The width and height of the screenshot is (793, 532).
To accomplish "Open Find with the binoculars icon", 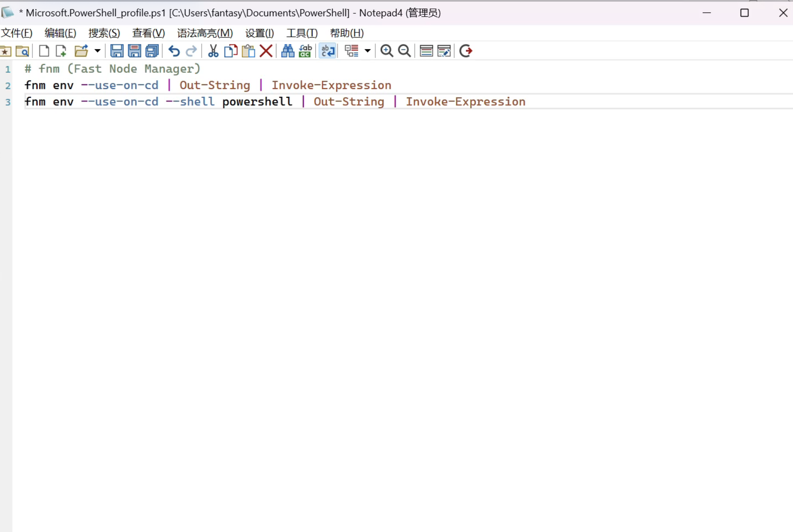I will [x=288, y=51].
